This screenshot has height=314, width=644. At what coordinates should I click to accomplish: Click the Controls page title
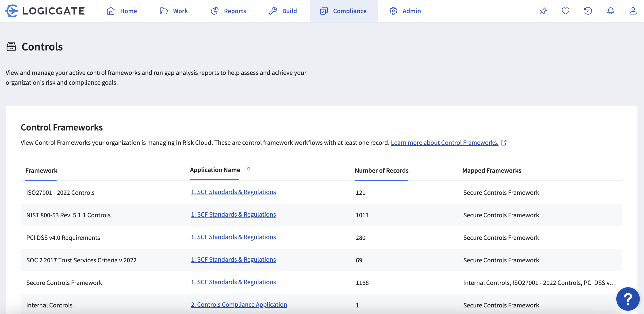coord(42,46)
